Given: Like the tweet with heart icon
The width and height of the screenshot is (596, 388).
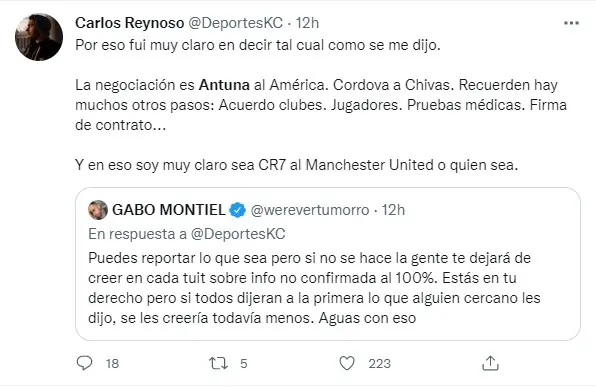Looking at the screenshot, I should coord(347,363).
